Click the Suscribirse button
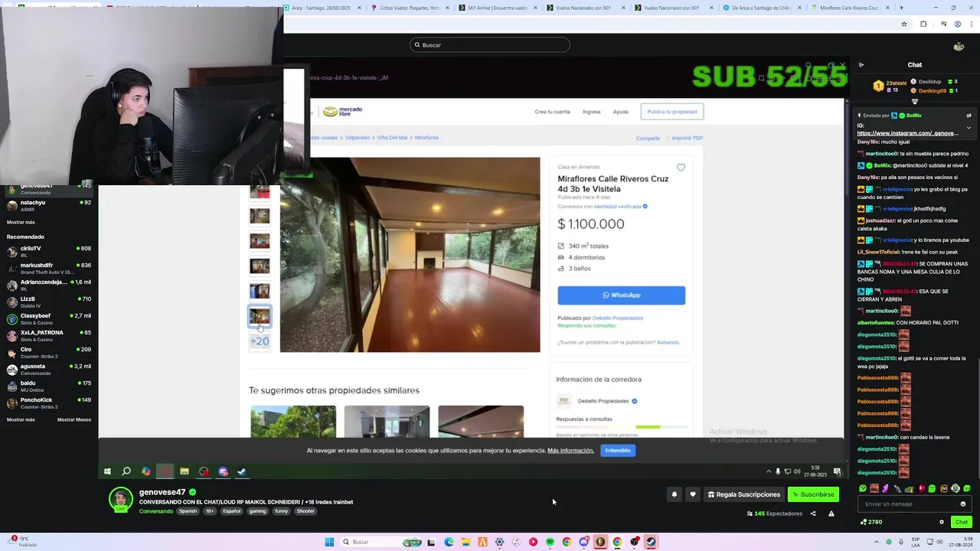The image size is (980, 551). pyautogui.click(x=813, y=494)
